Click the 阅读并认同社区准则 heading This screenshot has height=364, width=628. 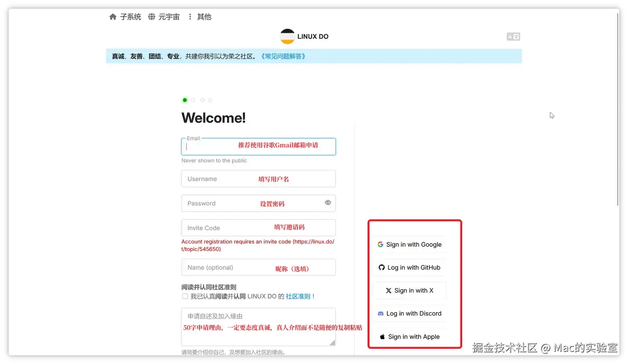click(x=209, y=287)
